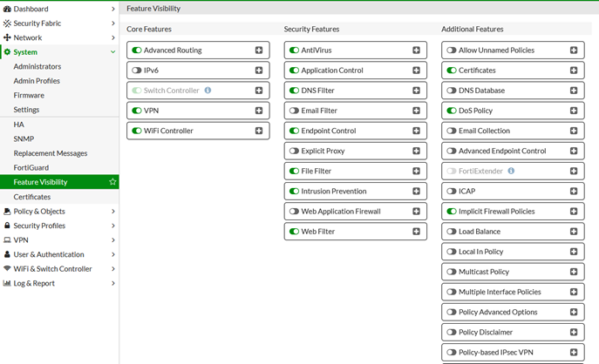Screen dimensions: 599x364
Task: Disable the Certificates feature toggle
Action: (x=452, y=71)
